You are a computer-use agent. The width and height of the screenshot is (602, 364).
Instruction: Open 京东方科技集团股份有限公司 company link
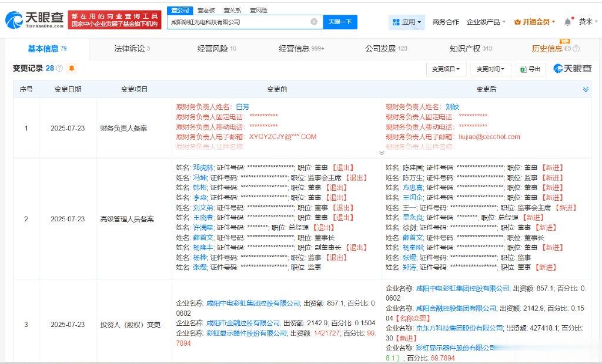pos(459,328)
